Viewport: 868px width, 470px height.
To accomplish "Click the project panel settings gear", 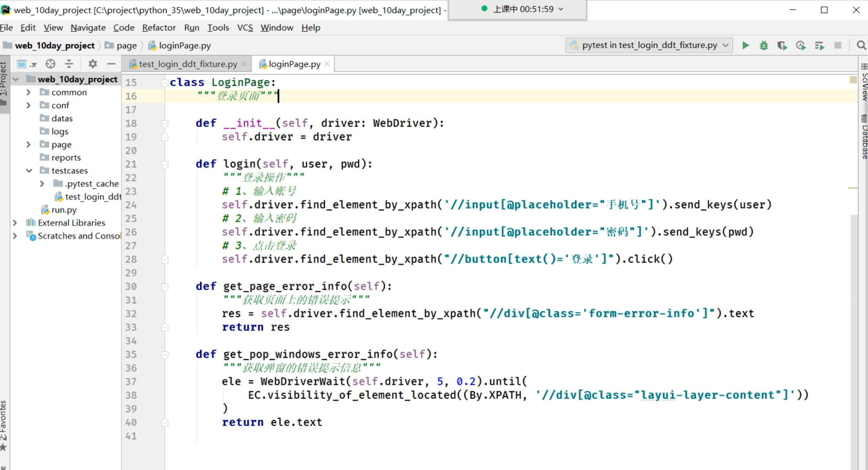I will (92, 64).
